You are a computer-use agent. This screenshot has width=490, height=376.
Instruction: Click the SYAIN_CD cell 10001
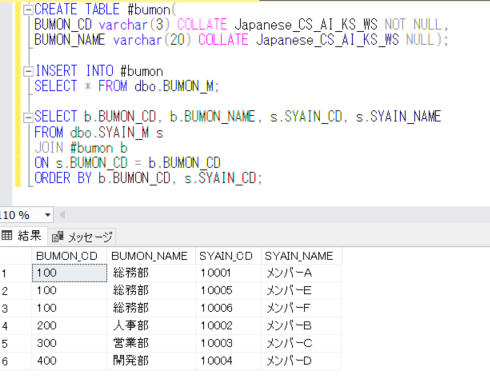coord(229,273)
